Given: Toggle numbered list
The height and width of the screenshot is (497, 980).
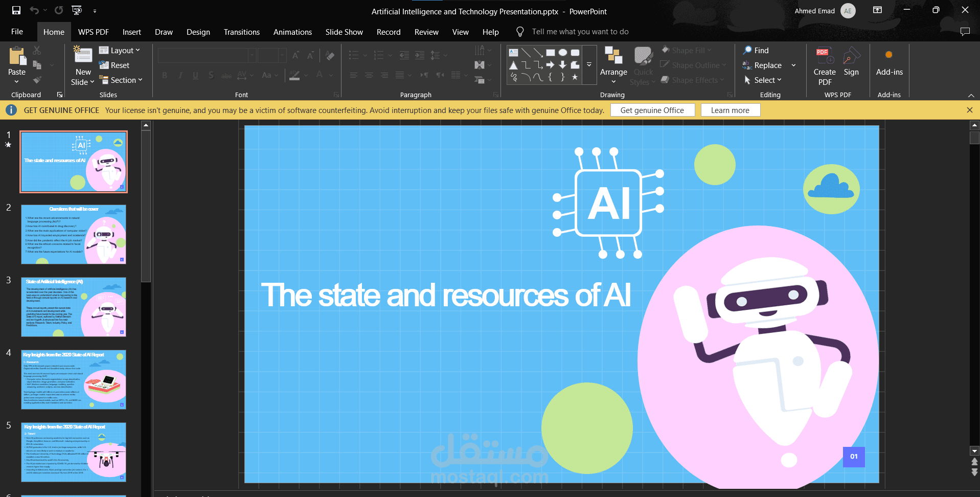Looking at the screenshot, I should coord(379,55).
